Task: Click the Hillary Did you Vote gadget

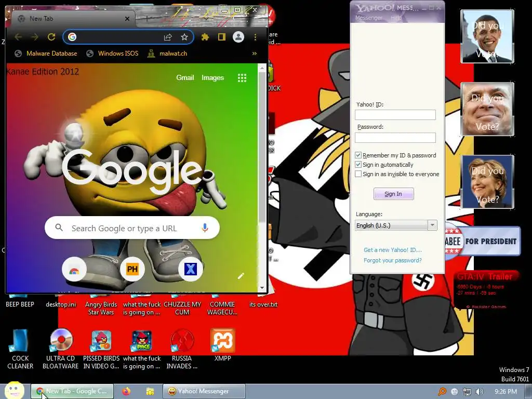Action: (487, 181)
